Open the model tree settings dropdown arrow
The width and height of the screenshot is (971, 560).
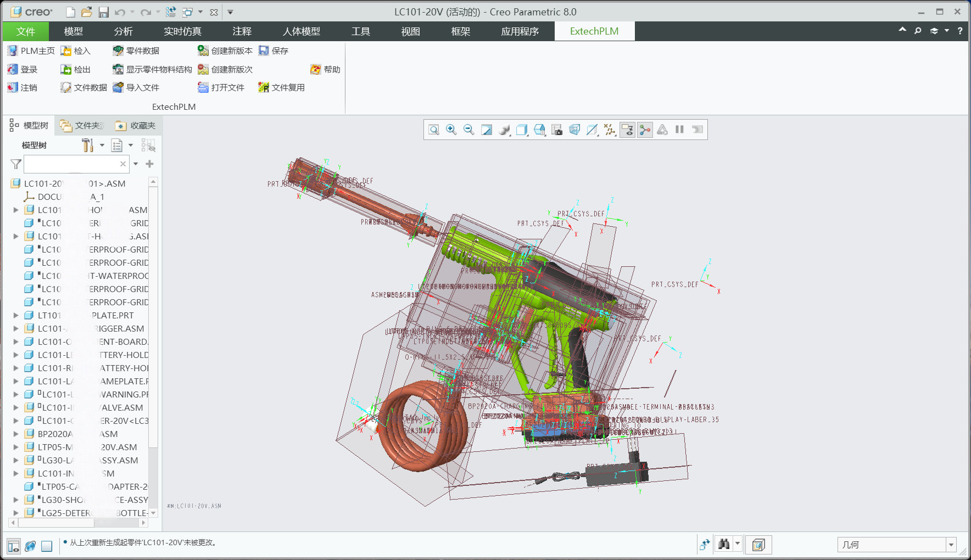click(x=102, y=145)
